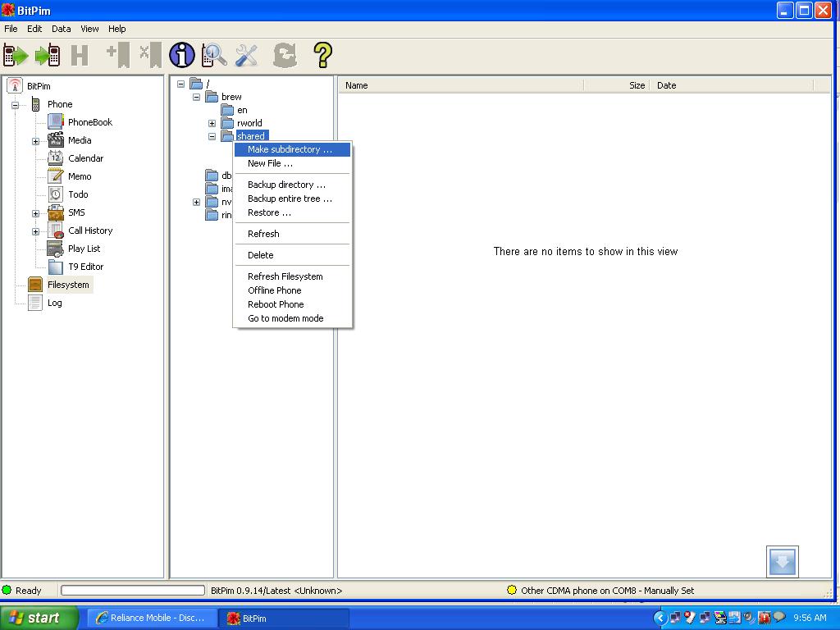Choose Make subdirectory from context menu

point(293,149)
